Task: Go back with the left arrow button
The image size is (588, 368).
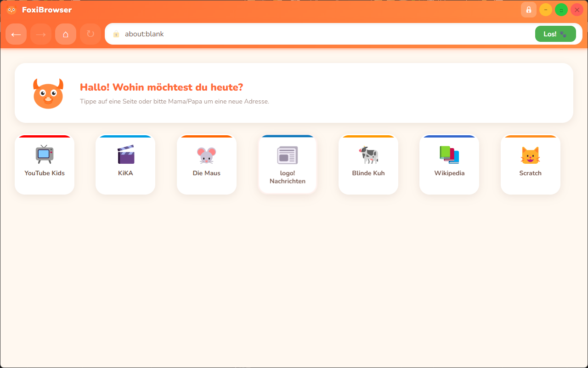Action: [16, 34]
